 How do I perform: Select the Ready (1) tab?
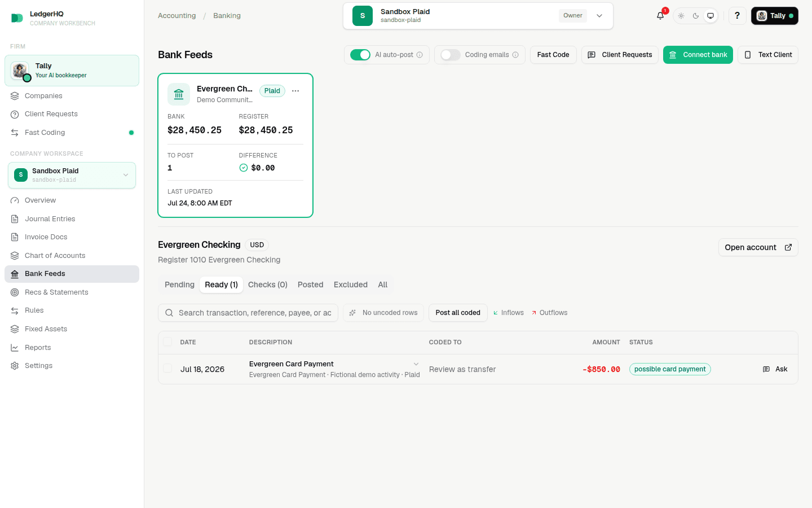pyautogui.click(x=222, y=284)
